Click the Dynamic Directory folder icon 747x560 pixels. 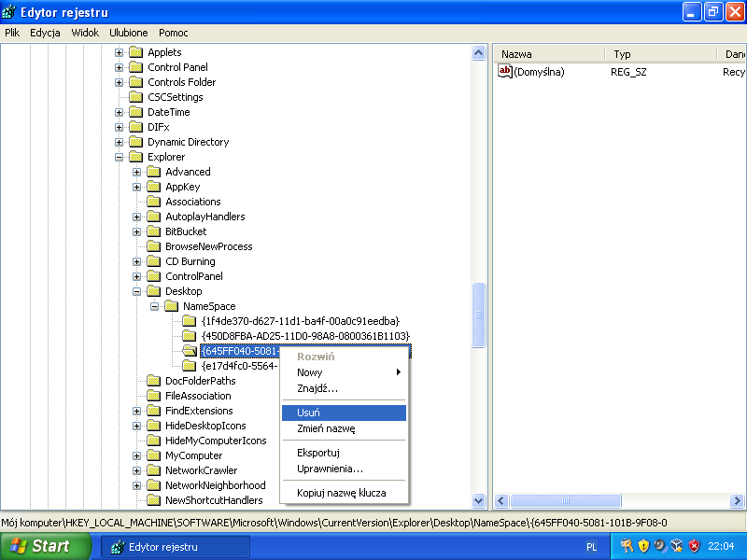[136, 142]
